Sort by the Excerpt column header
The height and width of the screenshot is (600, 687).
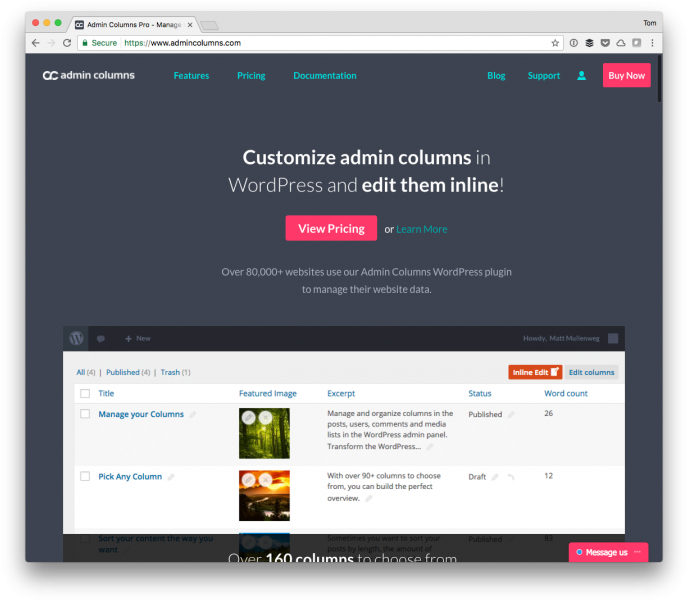pyautogui.click(x=341, y=393)
